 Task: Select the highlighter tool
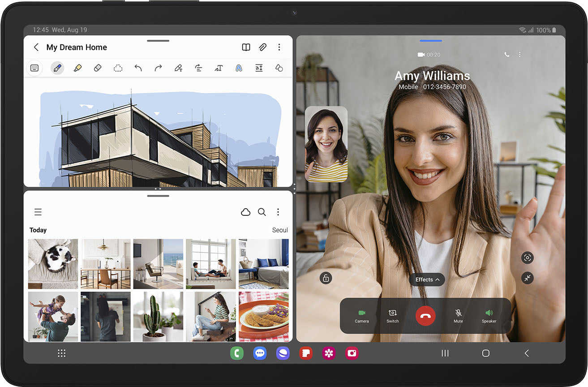click(77, 68)
